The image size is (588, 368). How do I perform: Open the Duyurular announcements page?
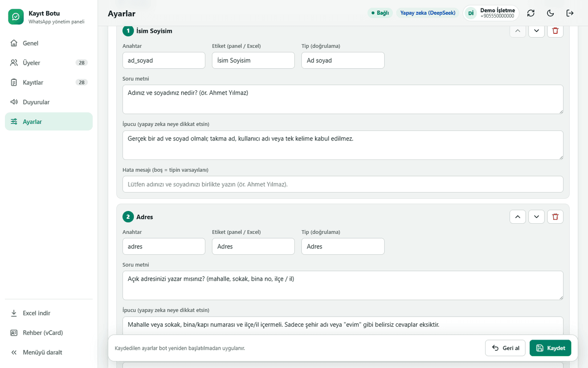(49, 102)
